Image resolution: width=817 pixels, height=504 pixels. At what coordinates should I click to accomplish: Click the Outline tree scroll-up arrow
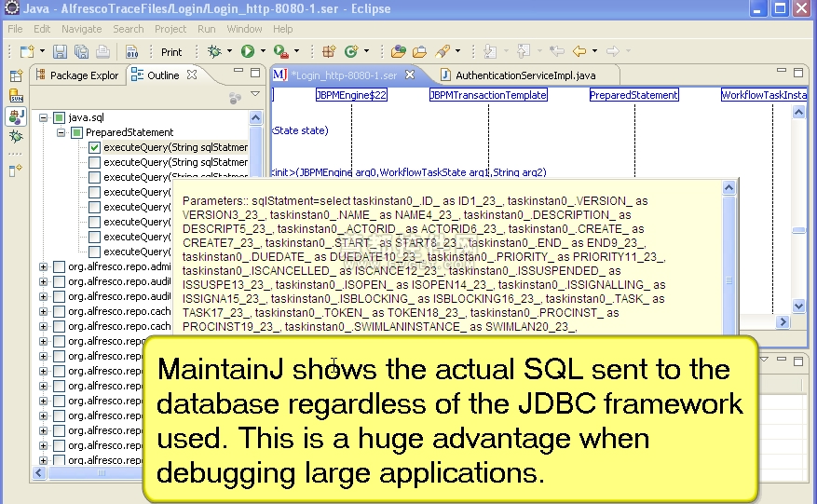pyautogui.click(x=255, y=117)
